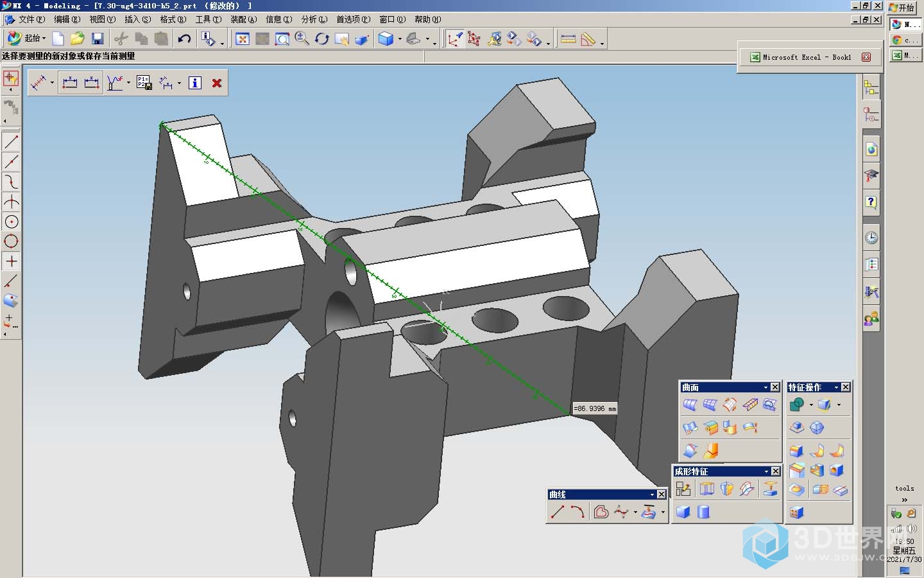Open the 曲线 toolbar options arrow

(652, 495)
